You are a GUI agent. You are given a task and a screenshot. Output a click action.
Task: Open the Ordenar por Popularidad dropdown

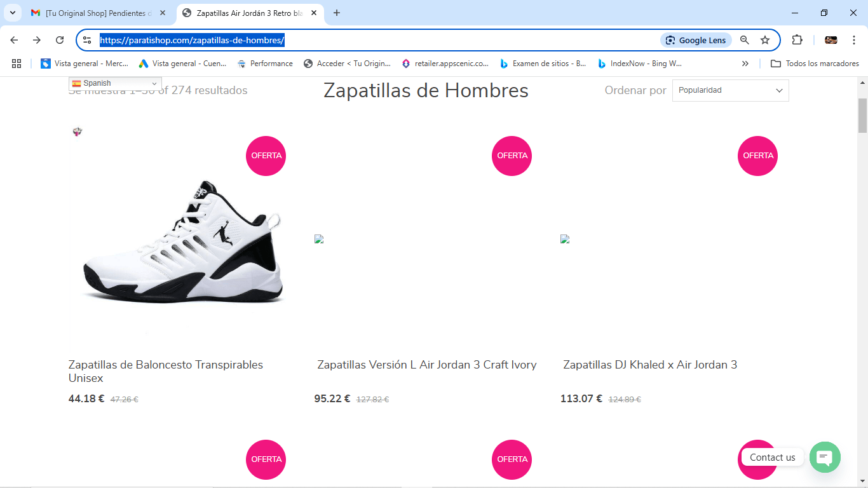tap(731, 90)
